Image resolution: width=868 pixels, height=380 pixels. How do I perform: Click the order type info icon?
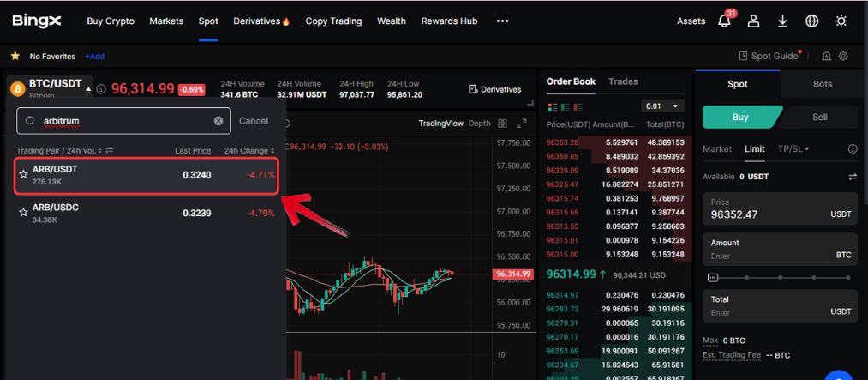[853, 149]
